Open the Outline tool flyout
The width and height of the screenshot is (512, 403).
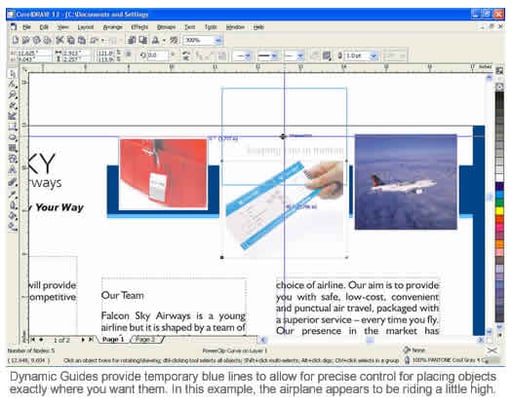12,205
